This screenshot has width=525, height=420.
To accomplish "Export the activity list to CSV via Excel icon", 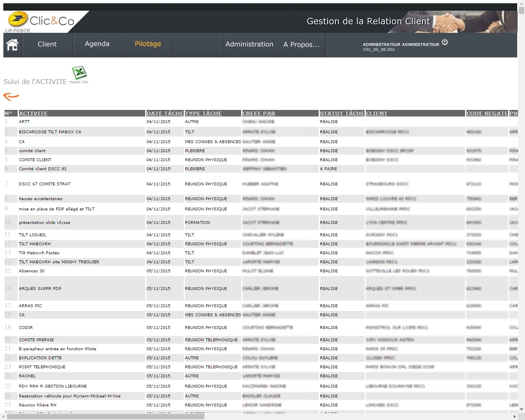I will pyautogui.click(x=79, y=73).
